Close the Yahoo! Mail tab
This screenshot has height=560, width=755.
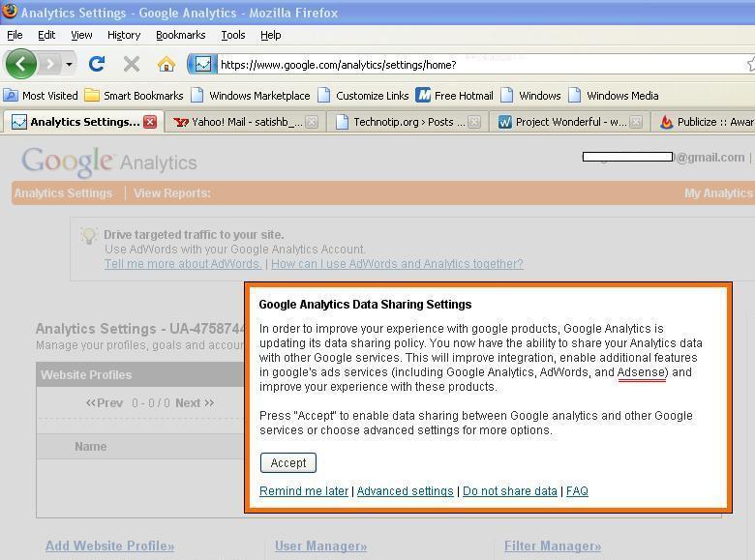point(312,122)
